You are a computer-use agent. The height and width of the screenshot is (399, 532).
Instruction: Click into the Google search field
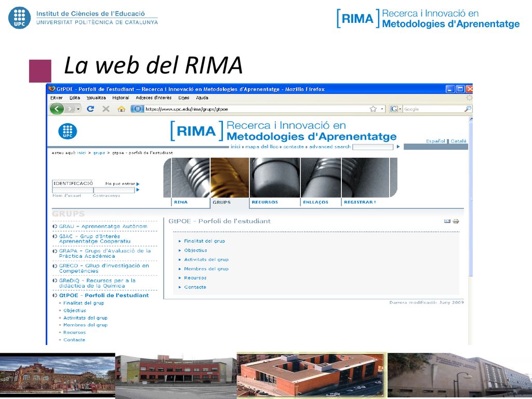coord(433,109)
